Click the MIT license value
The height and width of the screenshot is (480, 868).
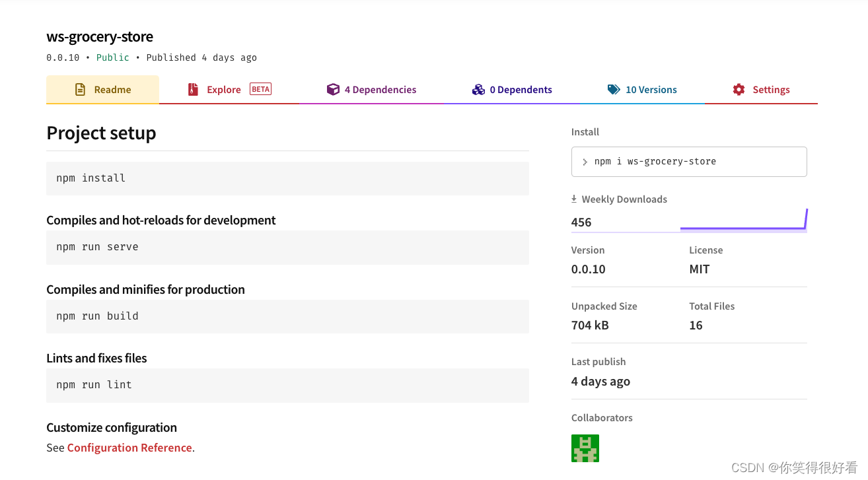click(x=700, y=269)
